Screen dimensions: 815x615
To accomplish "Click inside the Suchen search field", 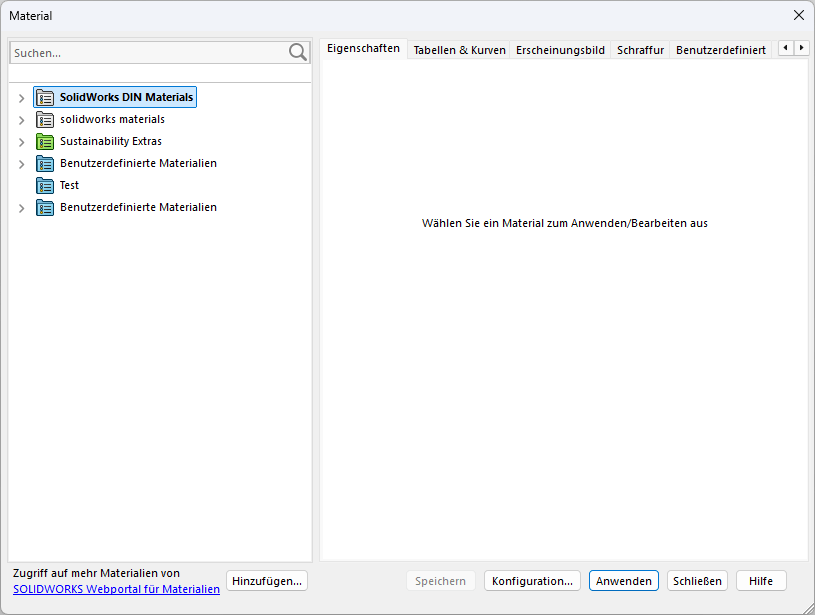I will pos(150,51).
